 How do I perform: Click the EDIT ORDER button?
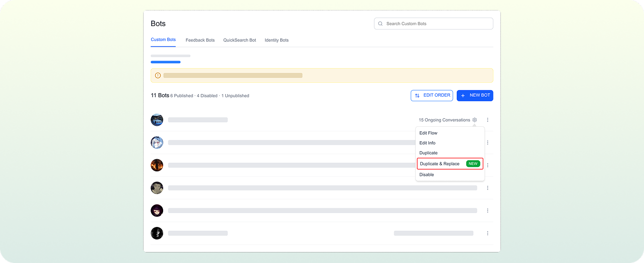coord(432,95)
